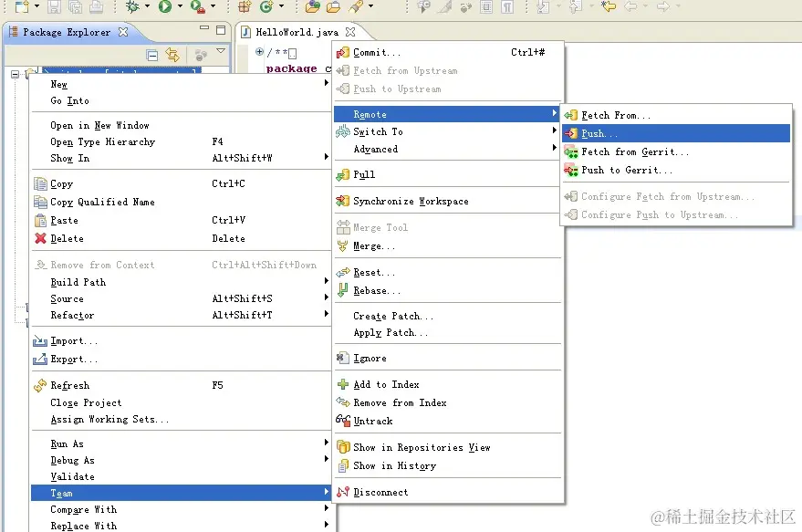This screenshot has height=532, width=802.
Task: Expand the folded comment in editor
Action: (x=259, y=52)
